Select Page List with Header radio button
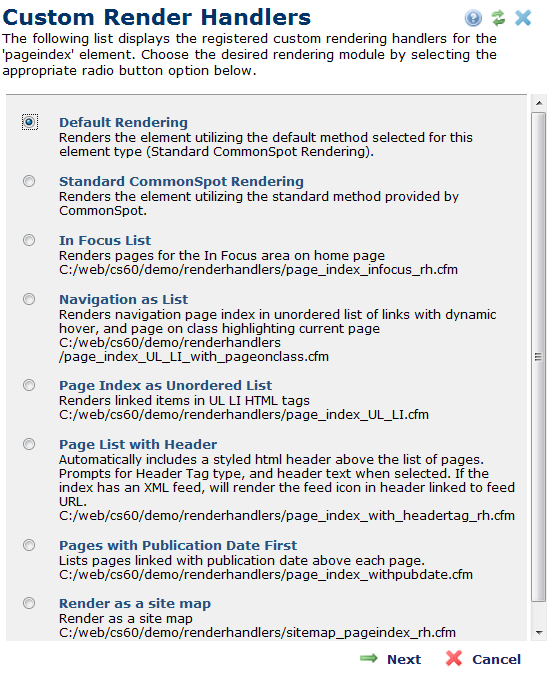Image resolution: width=554 pixels, height=676 pixels. [29, 444]
